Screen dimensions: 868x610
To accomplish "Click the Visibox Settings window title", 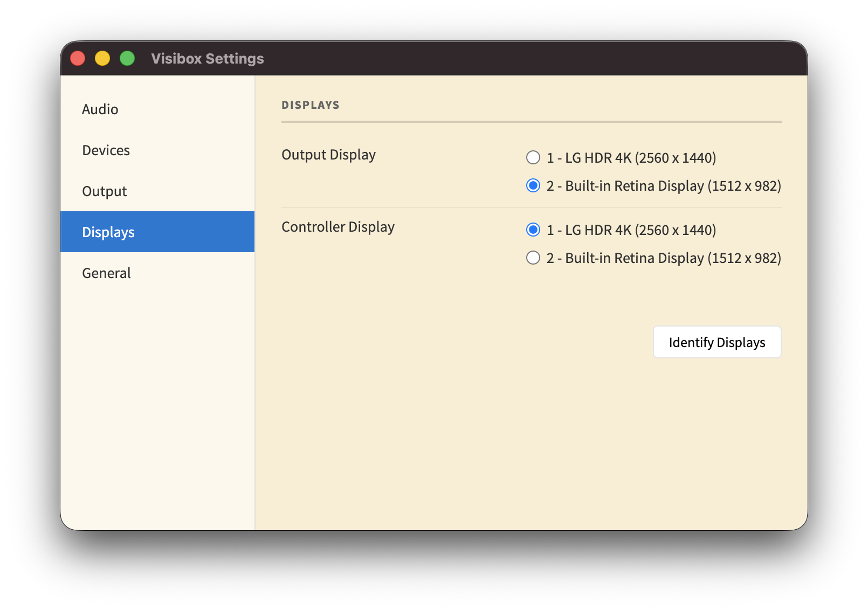I will click(208, 59).
